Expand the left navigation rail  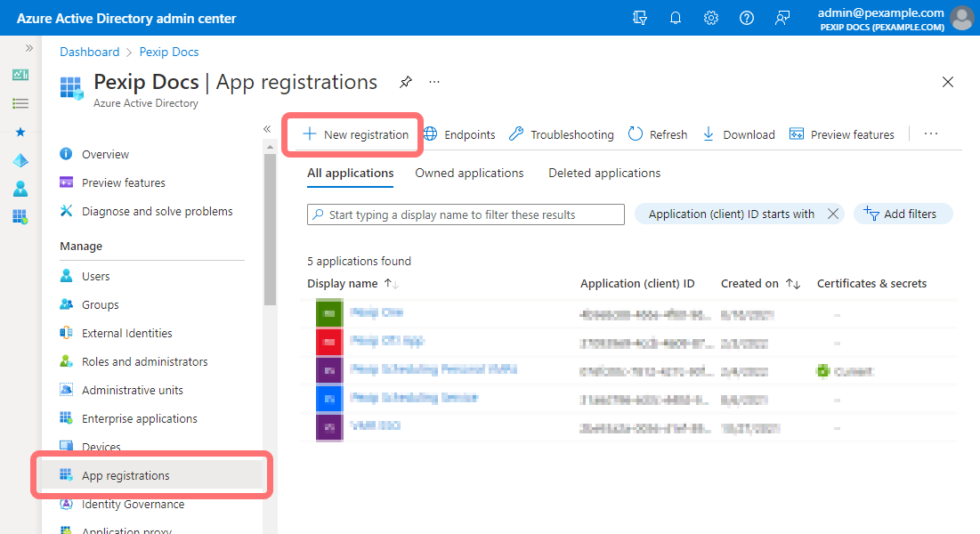point(28,48)
